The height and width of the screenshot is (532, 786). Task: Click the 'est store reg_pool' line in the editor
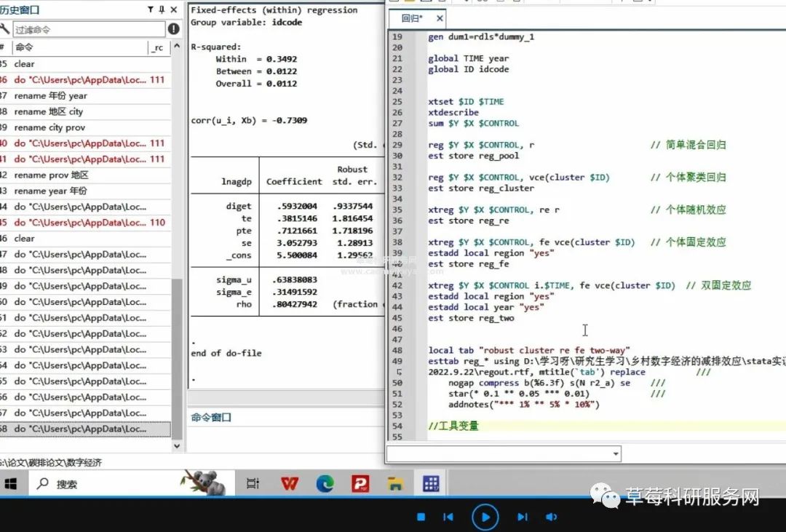473,156
